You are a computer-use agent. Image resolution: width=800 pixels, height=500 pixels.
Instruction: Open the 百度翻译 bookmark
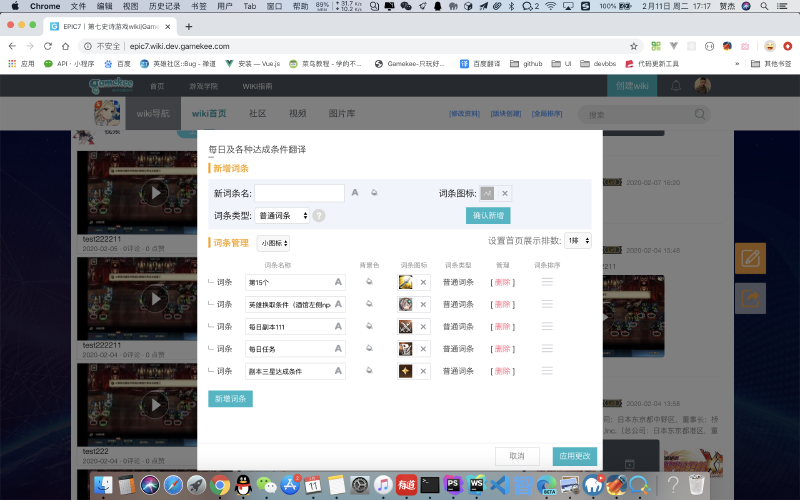coord(480,64)
